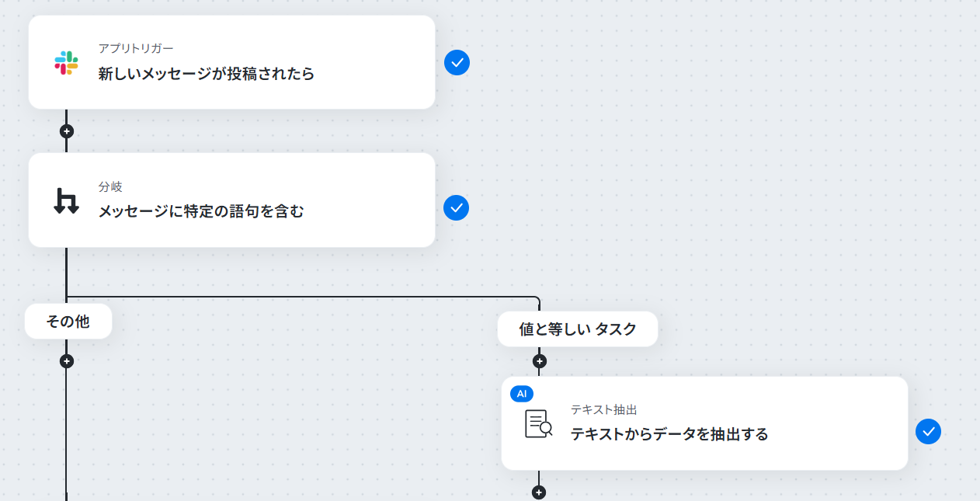
Task: Click 新しいメッセージが投稿されたら title text
Action: pos(207,75)
